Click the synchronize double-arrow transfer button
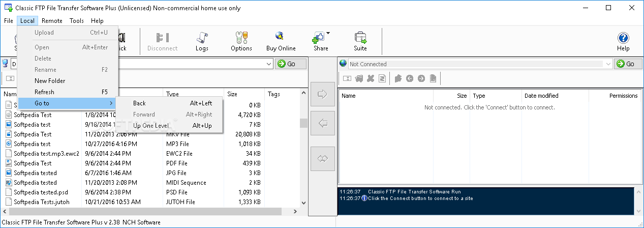The image size is (644, 228). (323, 158)
